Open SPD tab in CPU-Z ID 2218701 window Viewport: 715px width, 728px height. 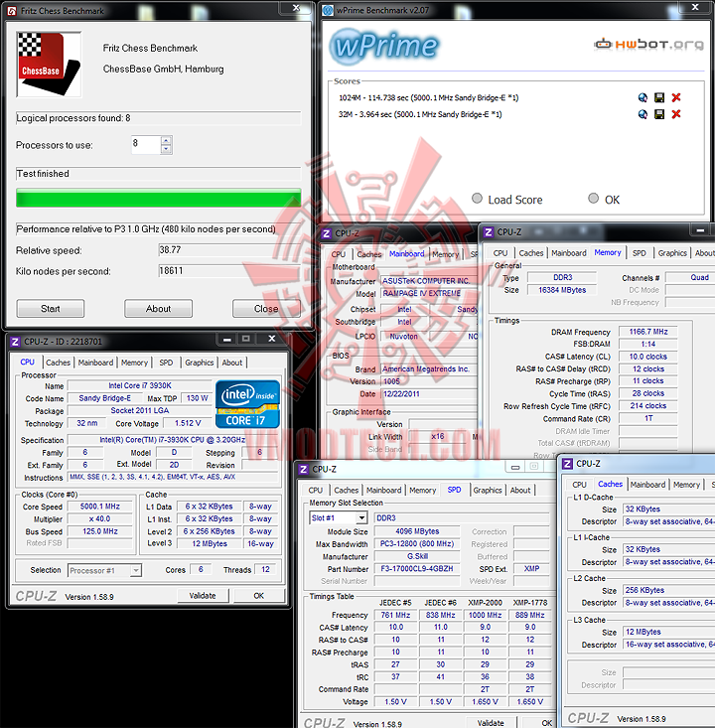[166, 363]
